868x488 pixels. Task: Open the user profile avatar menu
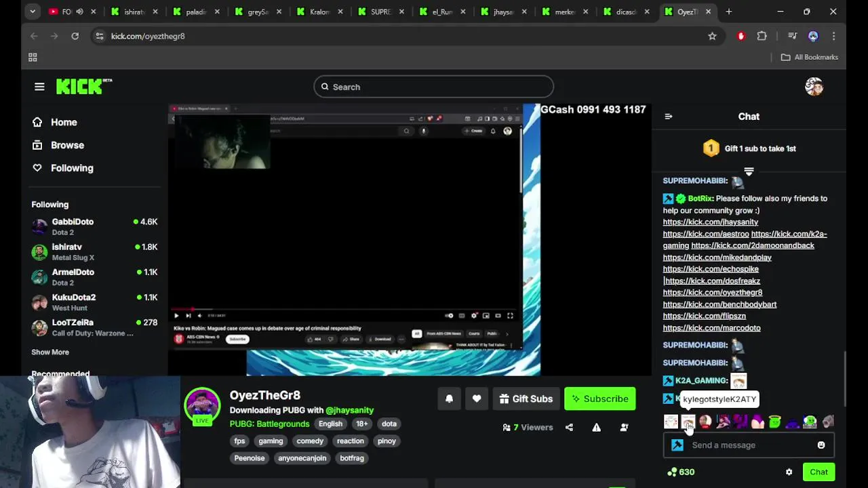click(x=814, y=87)
